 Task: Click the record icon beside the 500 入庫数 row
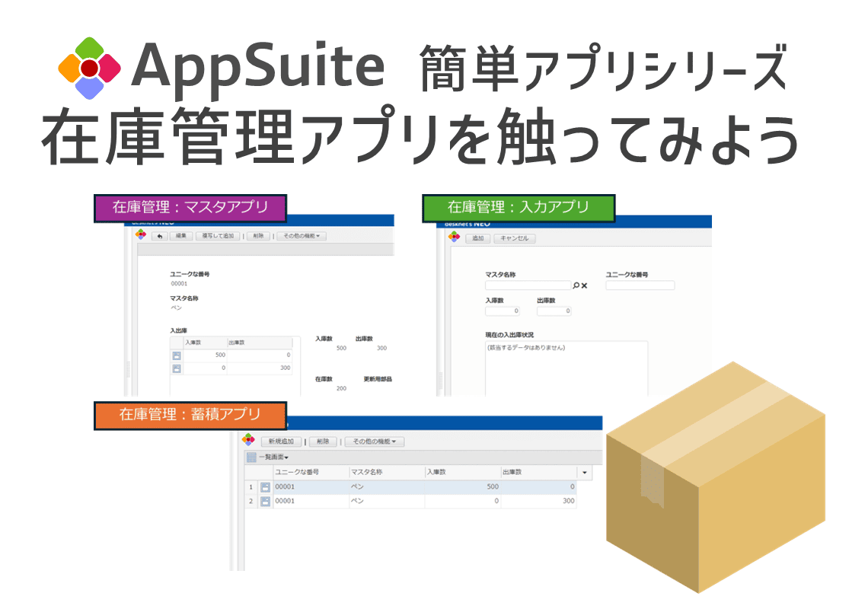click(x=176, y=355)
